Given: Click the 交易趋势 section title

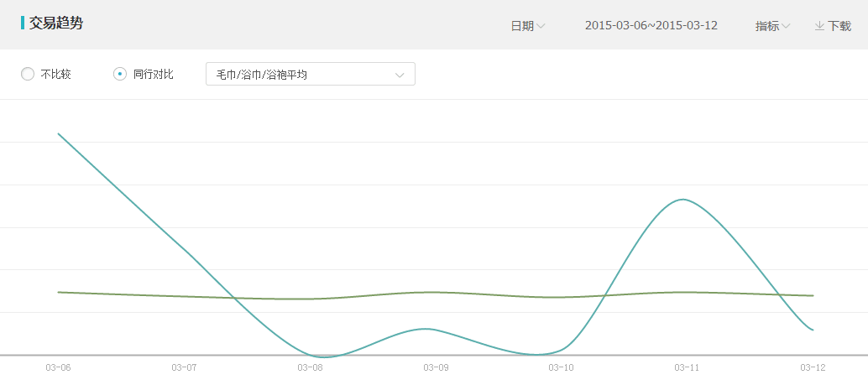Looking at the screenshot, I should pyautogui.click(x=56, y=23).
